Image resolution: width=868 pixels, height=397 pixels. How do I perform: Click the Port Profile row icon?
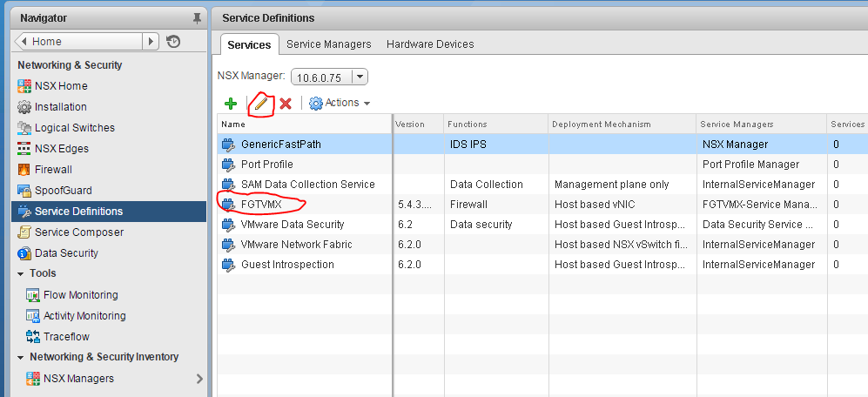pyautogui.click(x=229, y=165)
